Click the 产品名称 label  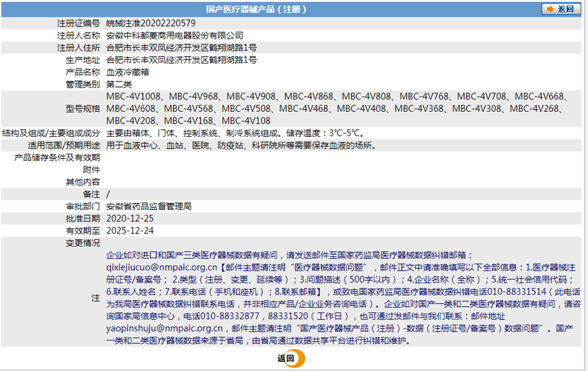tap(83, 73)
